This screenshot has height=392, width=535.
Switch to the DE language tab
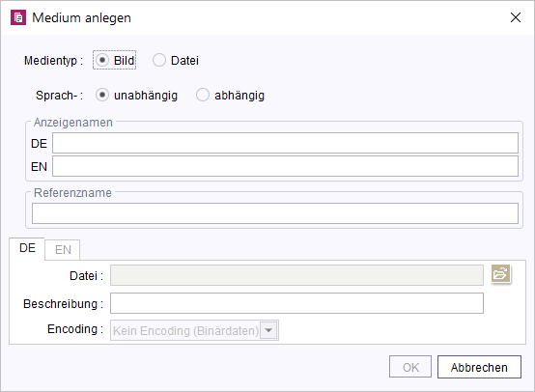[27, 248]
